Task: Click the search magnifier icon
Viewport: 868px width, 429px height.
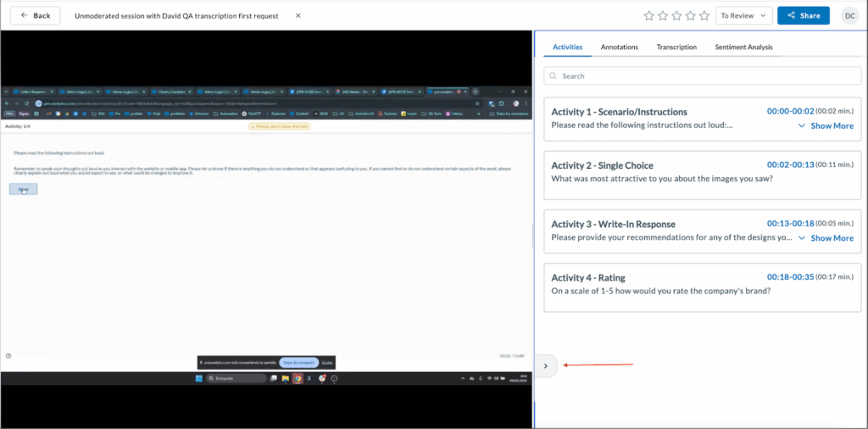Action: tap(553, 76)
